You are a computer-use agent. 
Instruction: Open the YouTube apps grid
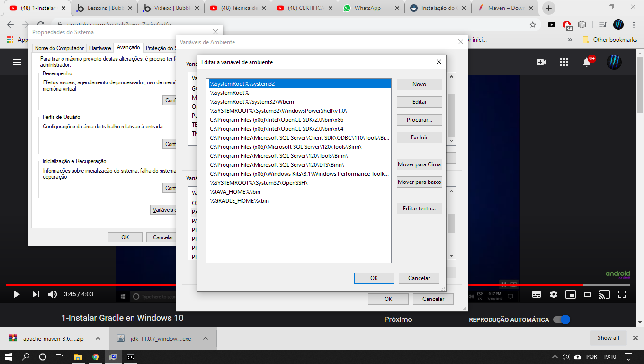(x=564, y=62)
